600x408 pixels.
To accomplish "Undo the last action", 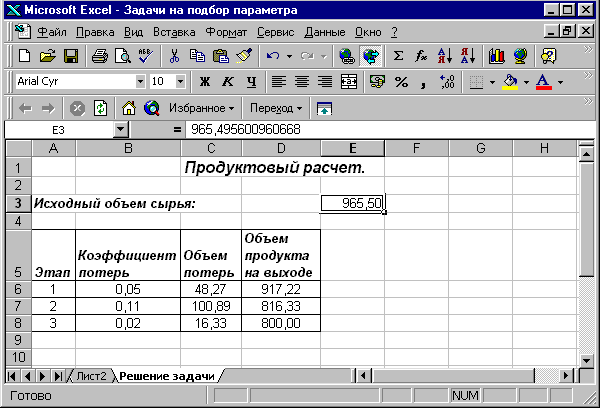I will coord(273,56).
